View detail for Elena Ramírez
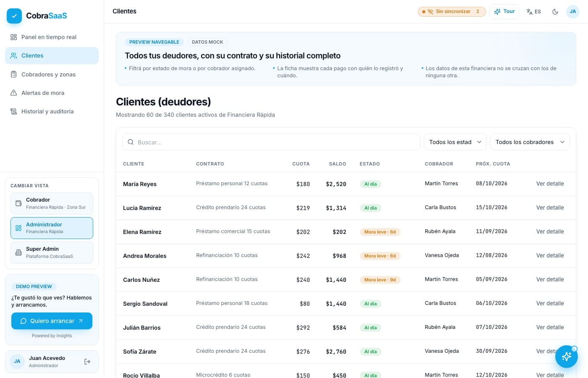The image size is (588, 378). point(550,231)
